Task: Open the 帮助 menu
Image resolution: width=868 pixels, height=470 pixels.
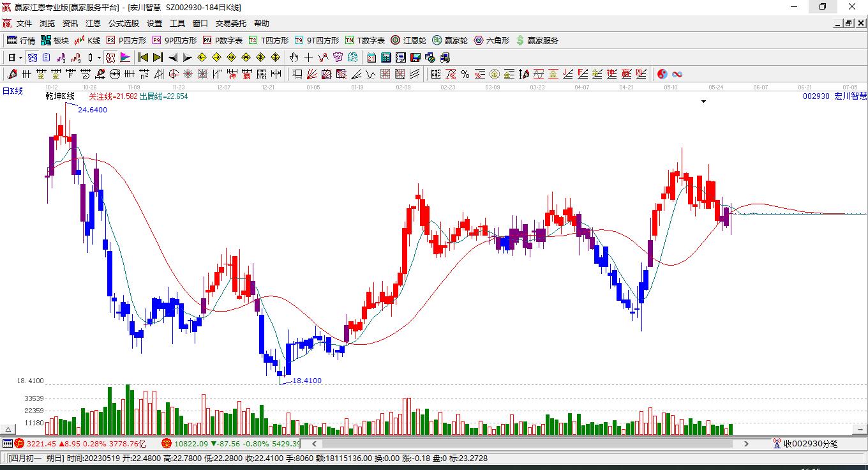Action: click(262, 24)
